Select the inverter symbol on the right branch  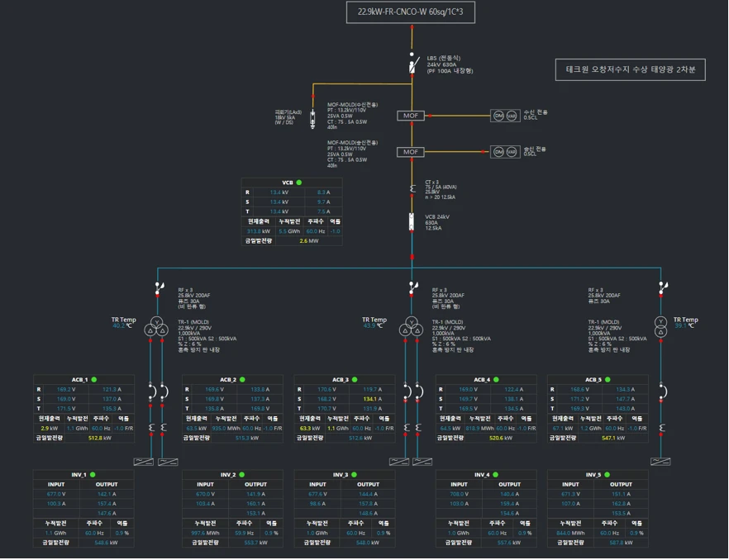click(x=660, y=462)
